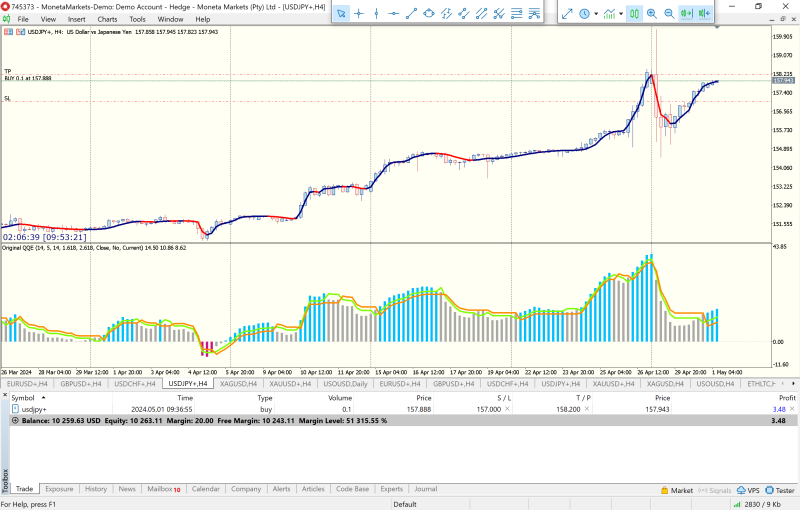Viewport: 800px width, 510px height.
Task: Click the zoom out magnifier icon
Action: (669, 14)
